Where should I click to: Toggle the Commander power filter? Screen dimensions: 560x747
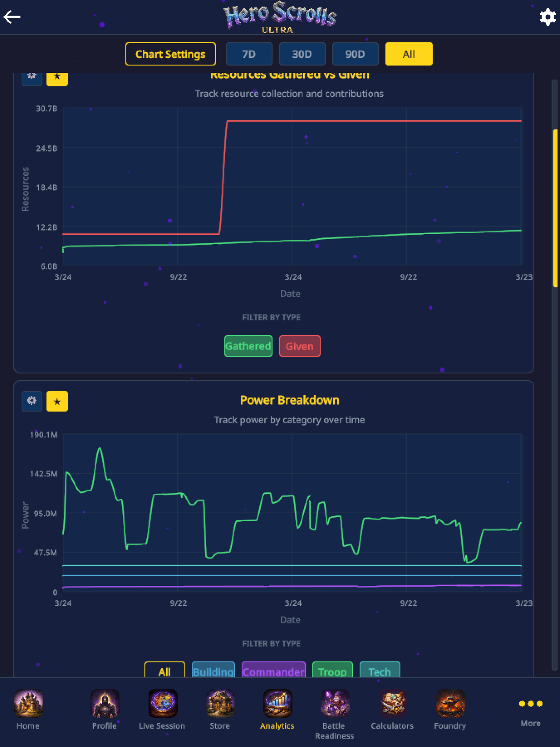[274, 670]
